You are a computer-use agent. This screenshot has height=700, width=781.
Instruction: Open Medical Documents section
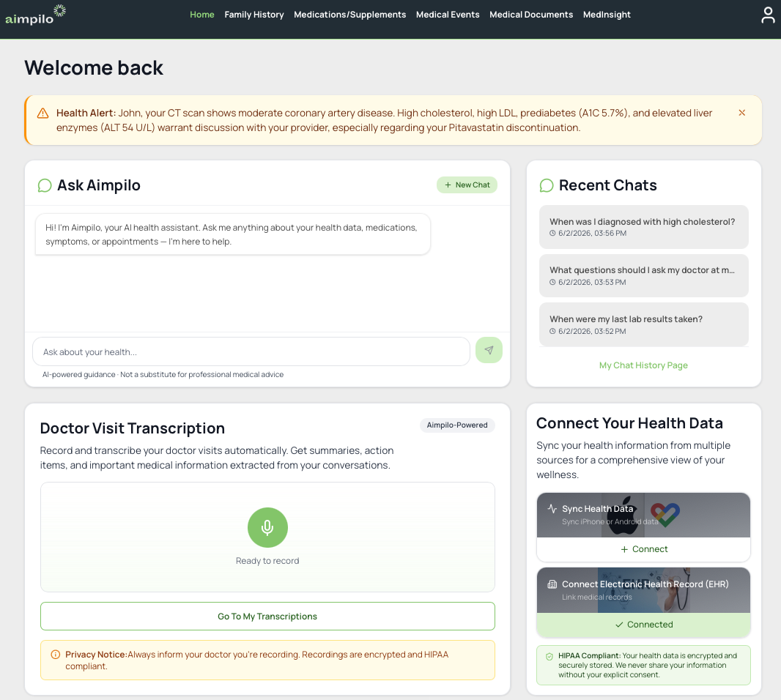click(x=531, y=15)
